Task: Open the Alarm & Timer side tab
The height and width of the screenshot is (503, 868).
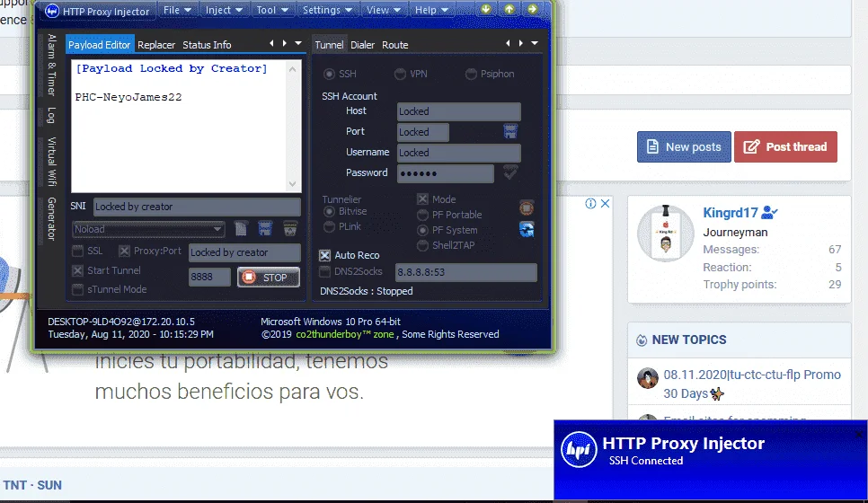Action: [x=51, y=65]
